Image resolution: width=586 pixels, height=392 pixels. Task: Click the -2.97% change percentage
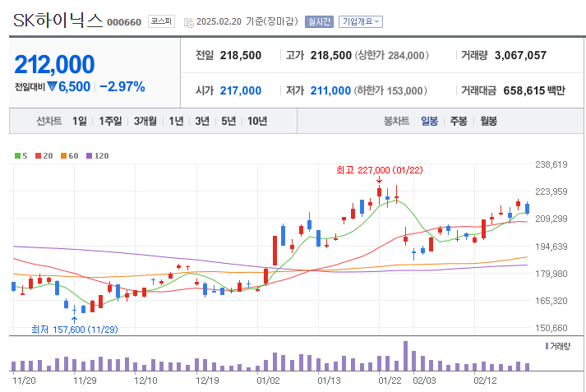point(122,86)
